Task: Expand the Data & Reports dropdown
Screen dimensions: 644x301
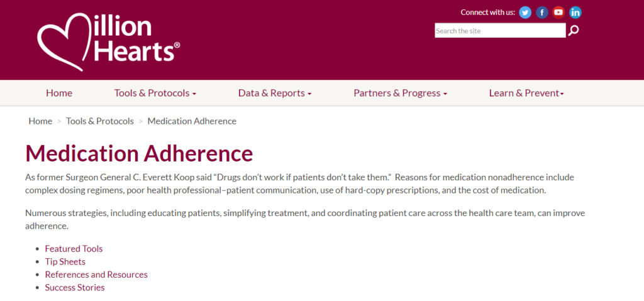Action: pyautogui.click(x=275, y=93)
